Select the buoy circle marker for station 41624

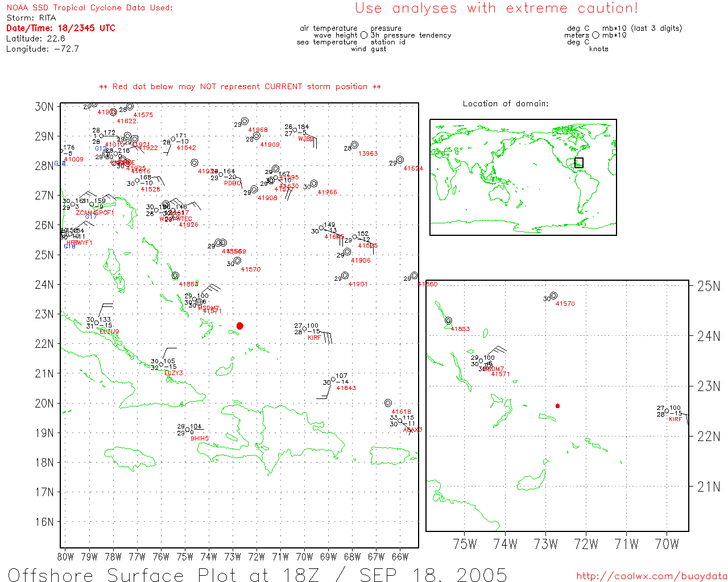coord(400,160)
